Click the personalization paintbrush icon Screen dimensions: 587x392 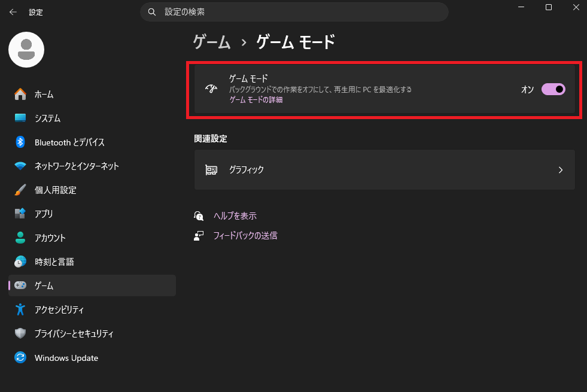click(20, 190)
